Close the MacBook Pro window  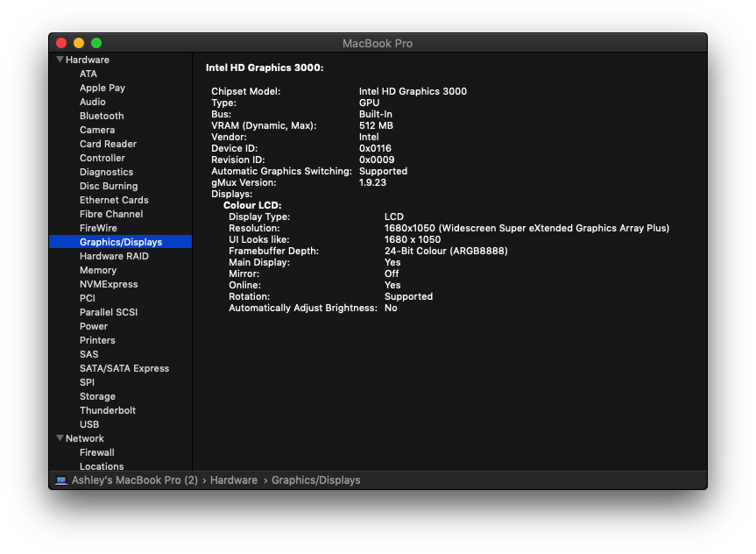[61, 43]
